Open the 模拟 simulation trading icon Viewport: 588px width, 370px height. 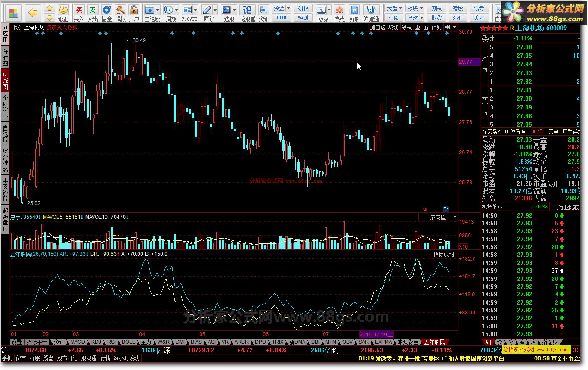point(121,13)
